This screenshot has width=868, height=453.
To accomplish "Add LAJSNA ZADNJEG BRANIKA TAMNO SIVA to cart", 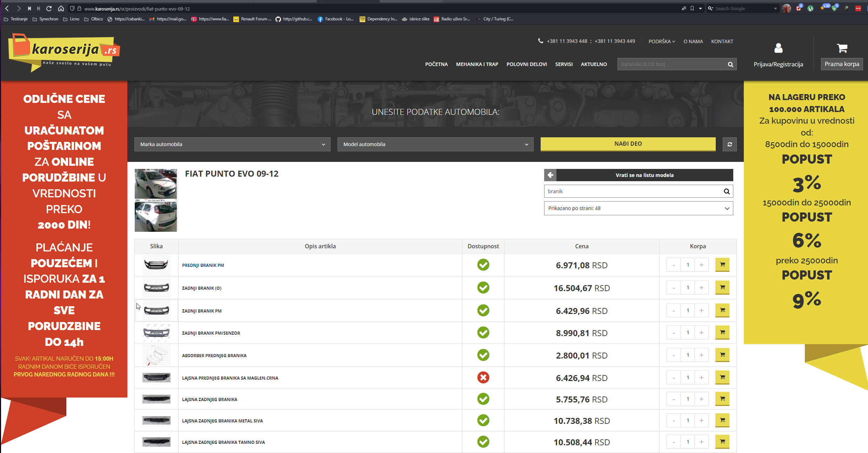I will [x=722, y=442].
